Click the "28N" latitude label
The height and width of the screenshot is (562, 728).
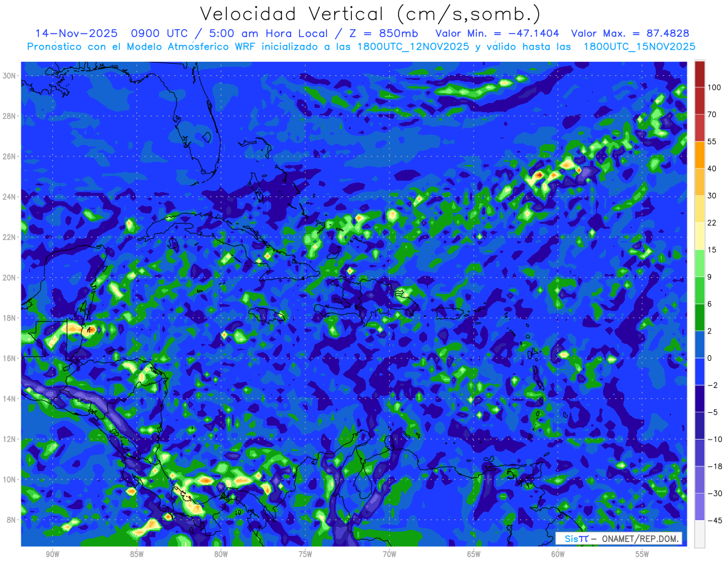pyautogui.click(x=9, y=116)
